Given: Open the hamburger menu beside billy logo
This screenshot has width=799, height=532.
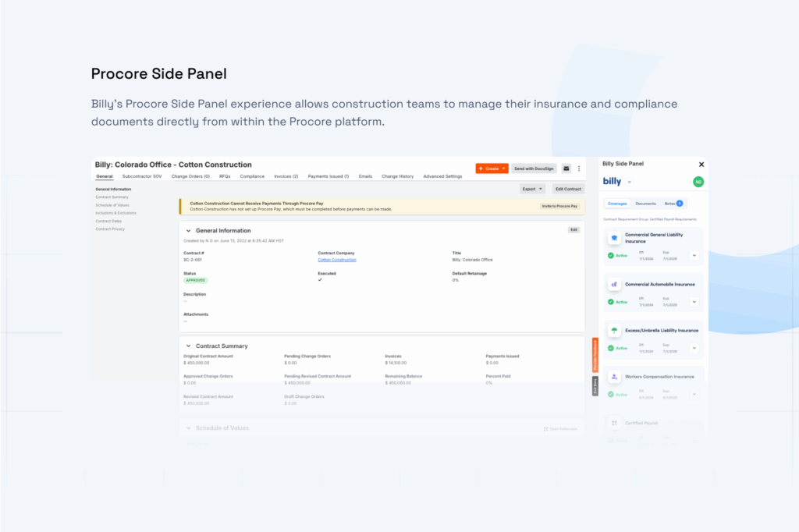Looking at the screenshot, I should pos(630,182).
